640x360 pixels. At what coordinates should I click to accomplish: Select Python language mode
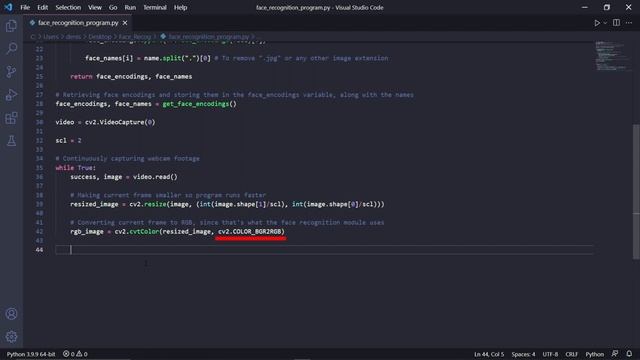point(595,354)
